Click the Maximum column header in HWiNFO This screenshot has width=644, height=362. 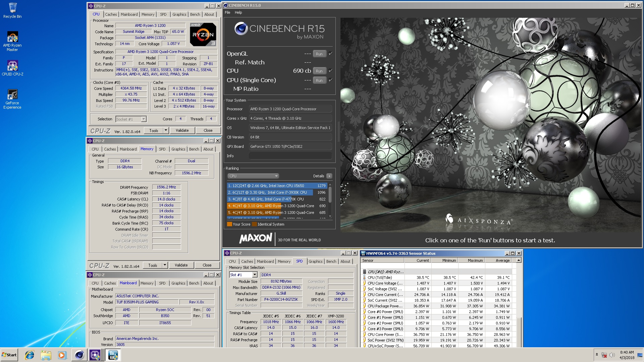point(471,260)
